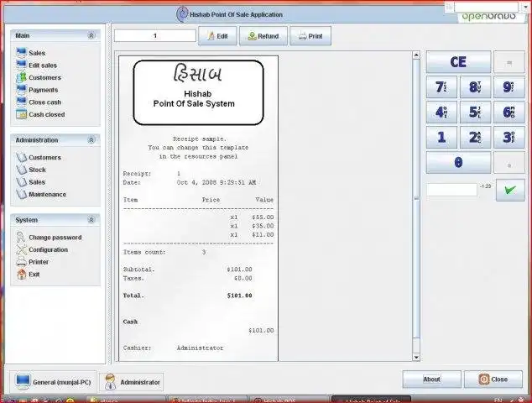Click the Administrator user button
This screenshot has height=403, width=532.
(132, 382)
